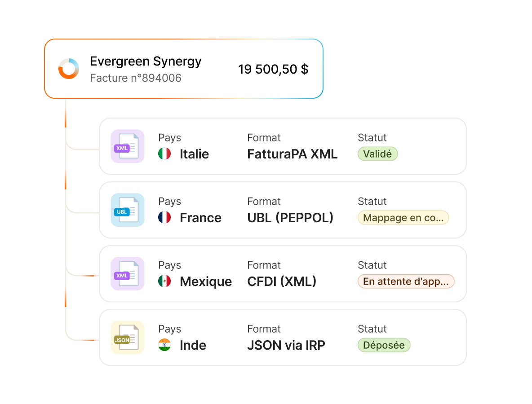Select the En attente d'app... status badge
Screen dimensions: 532x404
[406, 281]
